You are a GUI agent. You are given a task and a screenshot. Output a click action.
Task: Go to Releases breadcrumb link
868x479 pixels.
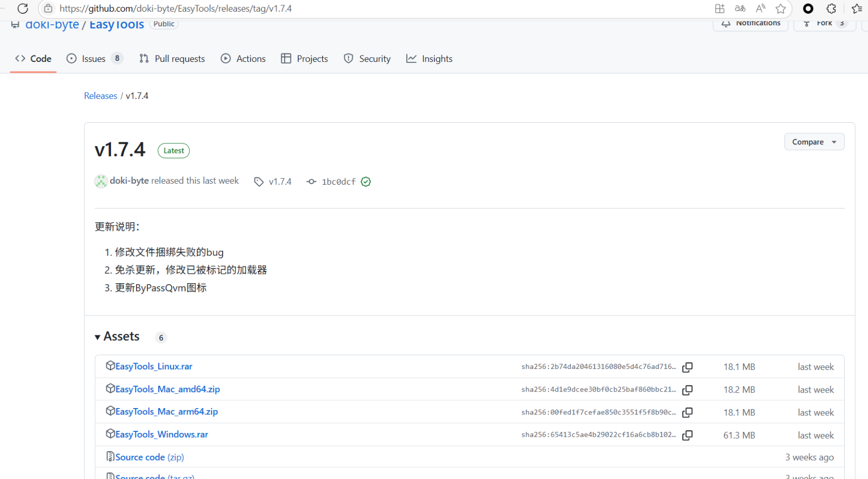100,96
